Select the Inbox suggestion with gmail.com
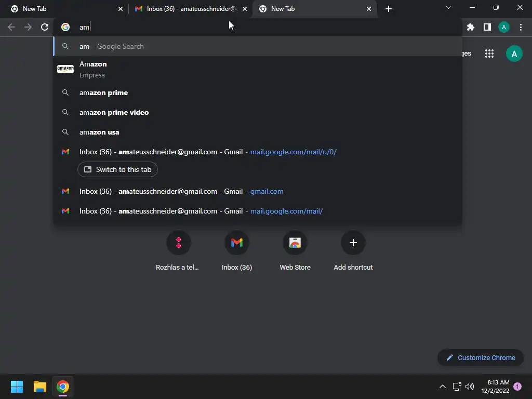Image resolution: width=532 pixels, height=399 pixels. (258, 191)
